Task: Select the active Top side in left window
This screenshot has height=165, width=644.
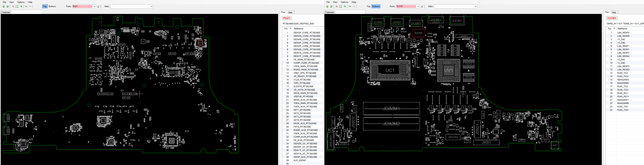Action: pos(45,7)
